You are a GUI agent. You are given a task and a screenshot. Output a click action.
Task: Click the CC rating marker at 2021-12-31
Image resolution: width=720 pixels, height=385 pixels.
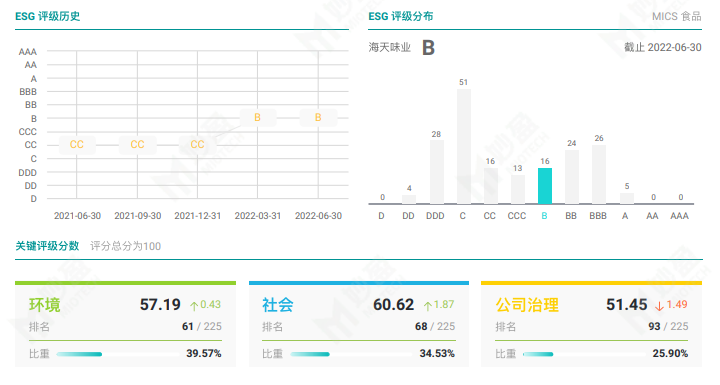(x=197, y=145)
